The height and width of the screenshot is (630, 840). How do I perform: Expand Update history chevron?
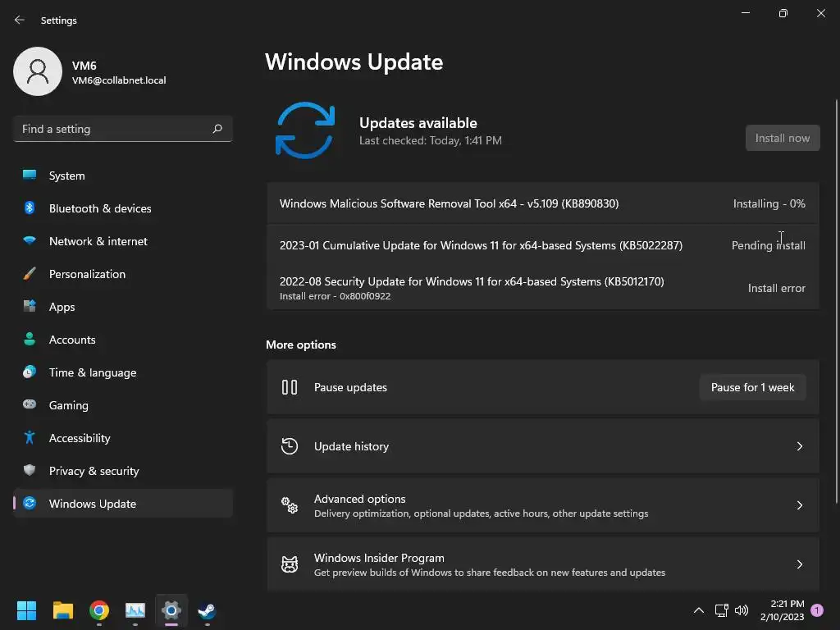(x=799, y=446)
